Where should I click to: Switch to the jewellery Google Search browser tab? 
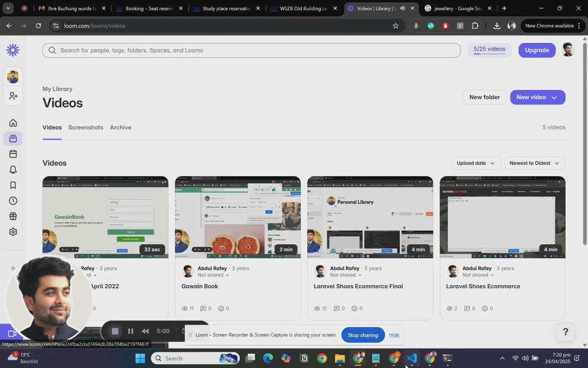458,8
